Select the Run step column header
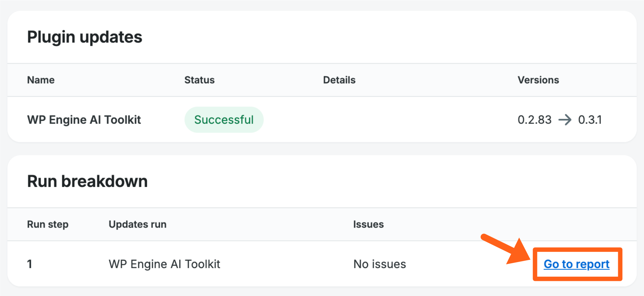 click(x=48, y=224)
